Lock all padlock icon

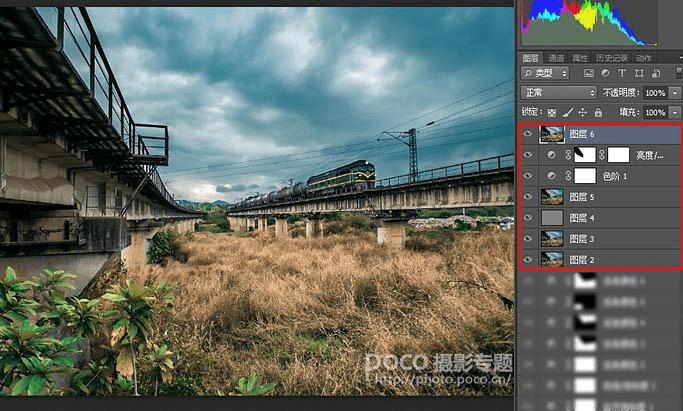click(x=598, y=113)
